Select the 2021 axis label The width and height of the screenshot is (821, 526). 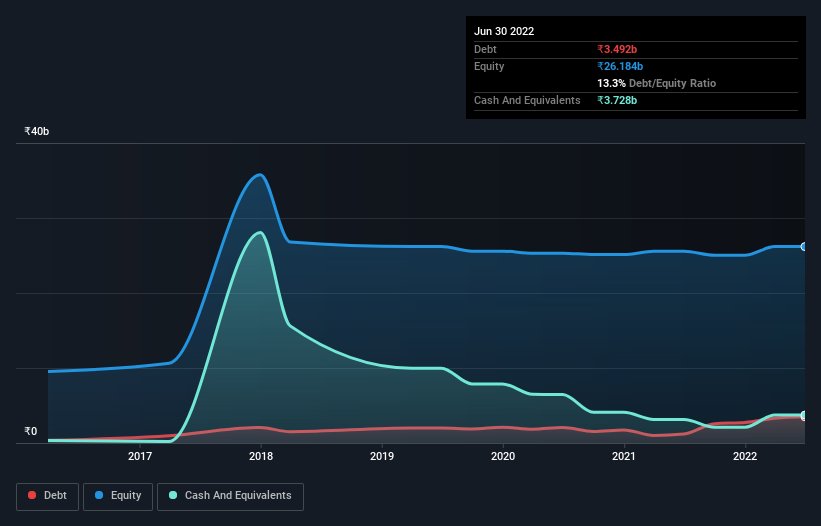tap(624, 456)
